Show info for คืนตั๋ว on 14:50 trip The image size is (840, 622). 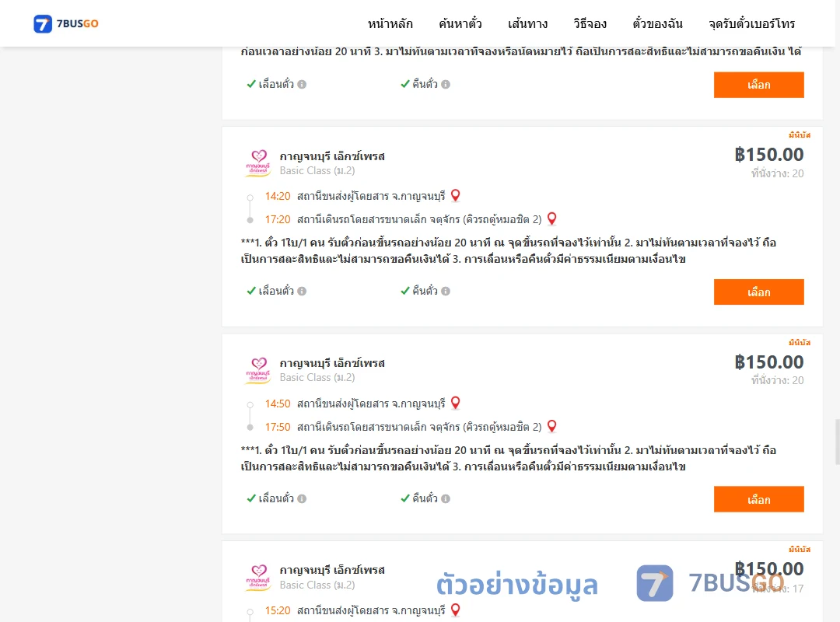click(446, 498)
